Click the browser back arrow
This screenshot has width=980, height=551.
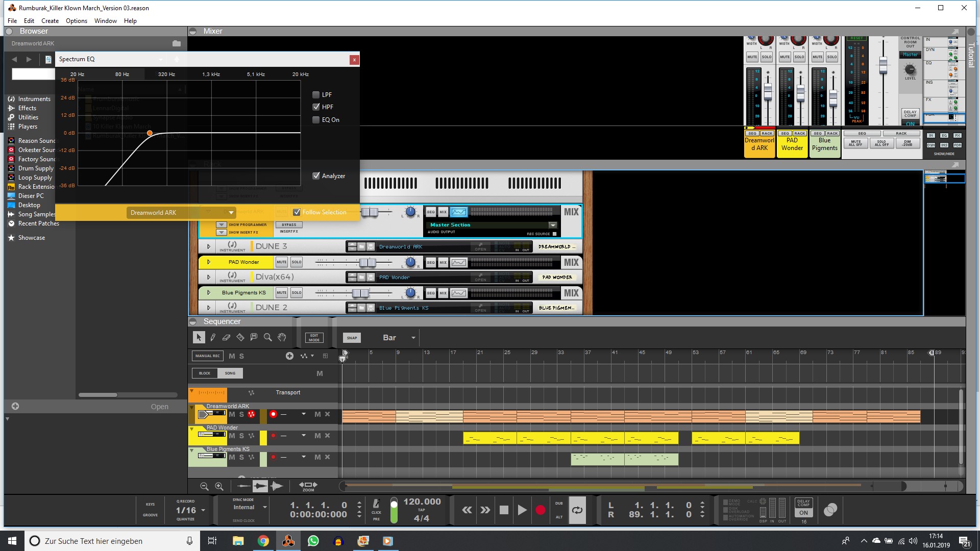[x=14, y=59]
